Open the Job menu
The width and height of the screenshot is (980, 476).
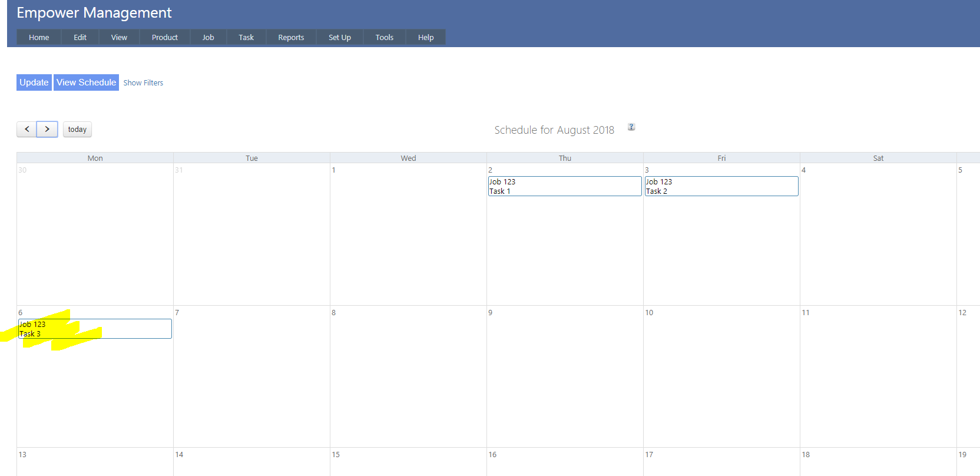click(208, 37)
